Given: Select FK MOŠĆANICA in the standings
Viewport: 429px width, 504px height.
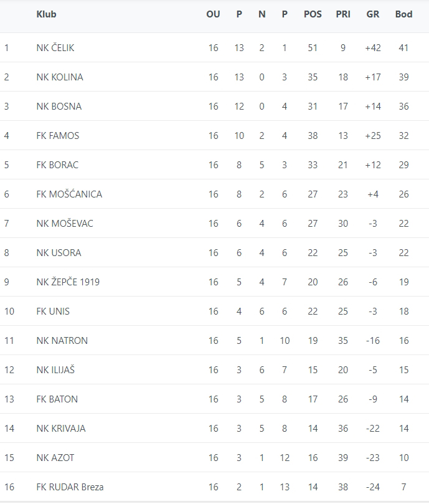Looking at the screenshot, I should coord(69,194).
